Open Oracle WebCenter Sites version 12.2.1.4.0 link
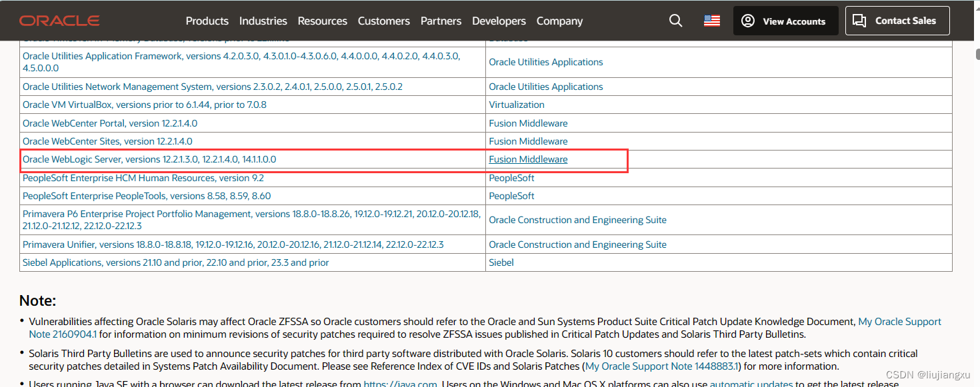The image size is (980, 387). point(107,141)
